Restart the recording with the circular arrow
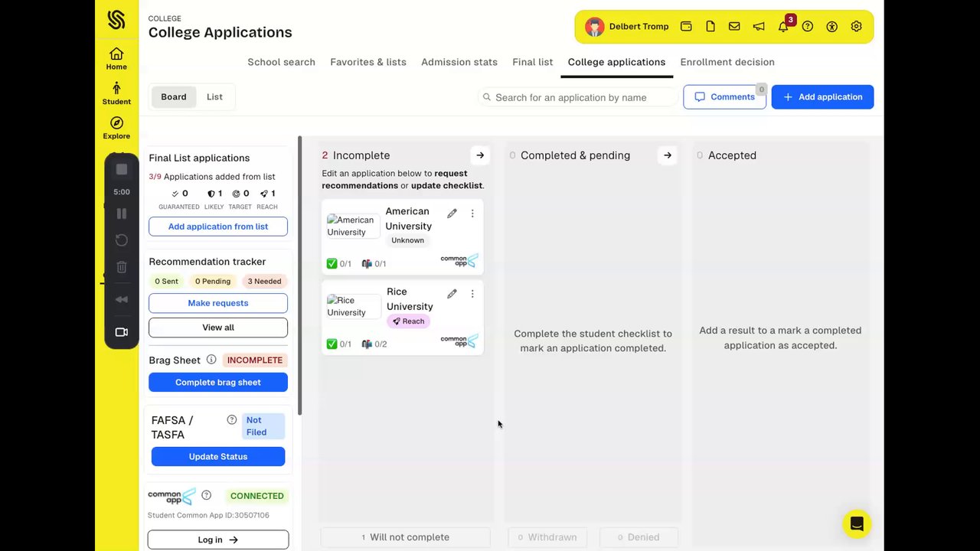Screen dimensions: 980x551 point(122,240)
